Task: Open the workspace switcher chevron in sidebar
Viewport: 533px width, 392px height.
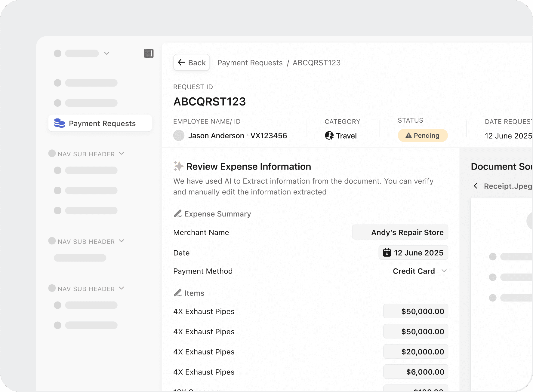Action: point(107,53)
